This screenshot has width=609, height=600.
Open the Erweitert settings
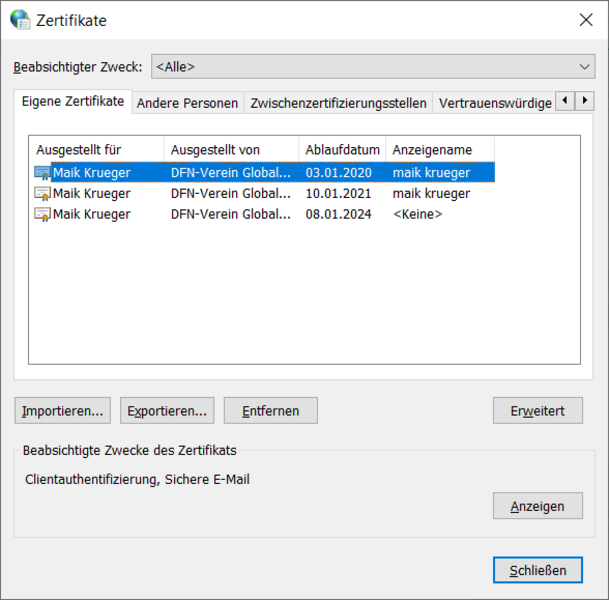coord(537,410)
